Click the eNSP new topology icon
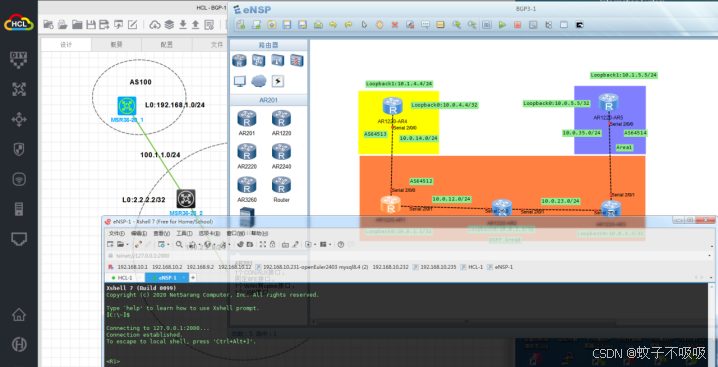The width and height of the screenshot is (718, 367). click(240, 25)
